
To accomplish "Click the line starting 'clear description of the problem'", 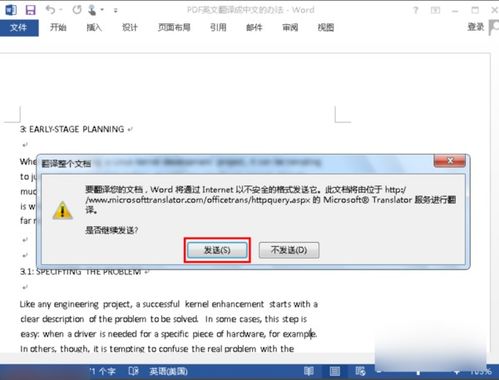I will pyautogui.click(x=163, y=319).
